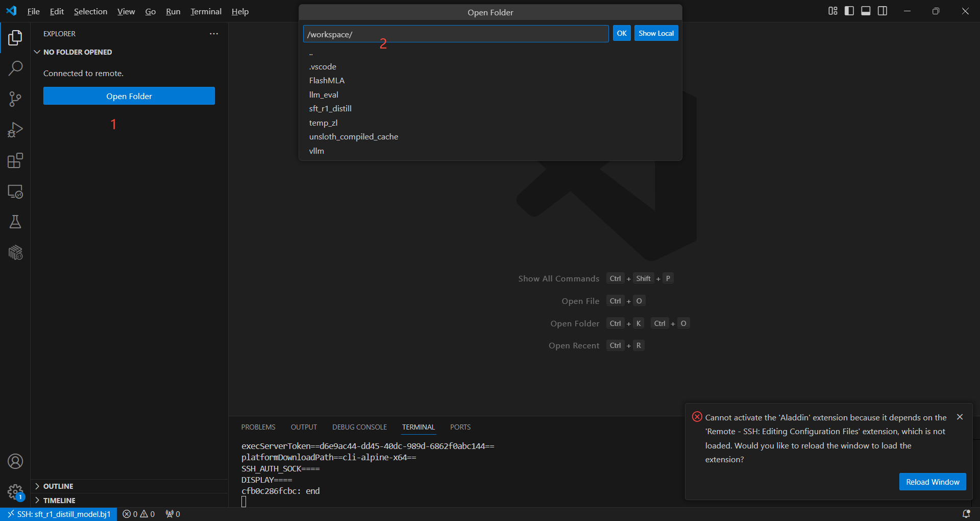The image size is (980, 521).
Task: Toggle the bottom panel layout button
Action: pos(866,11)
